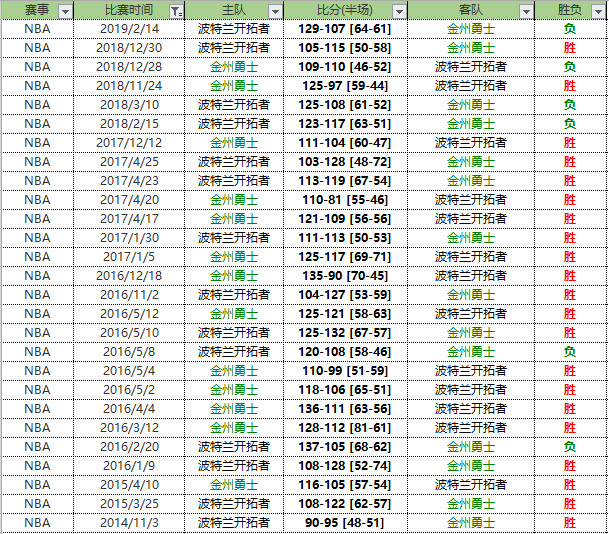Image resolution: width=609 pixels, height=534 pixels.
Task: Select score cell 108-122 [62-57]
Action: point(345,504)
